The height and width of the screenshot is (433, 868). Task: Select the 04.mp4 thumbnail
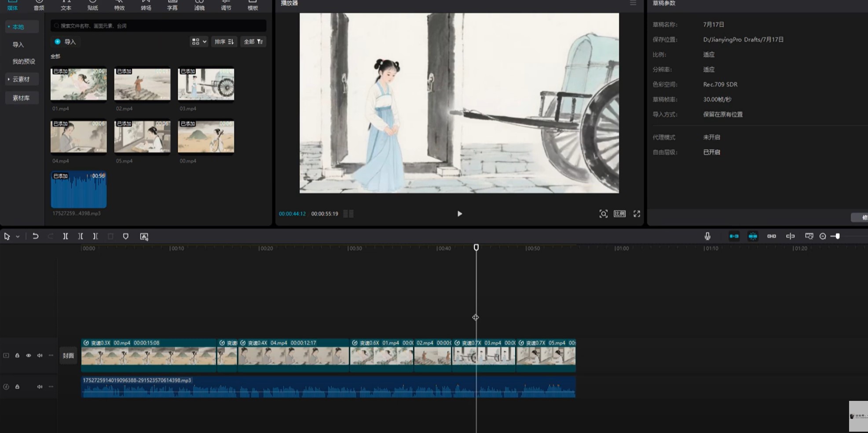coord(79,137)
